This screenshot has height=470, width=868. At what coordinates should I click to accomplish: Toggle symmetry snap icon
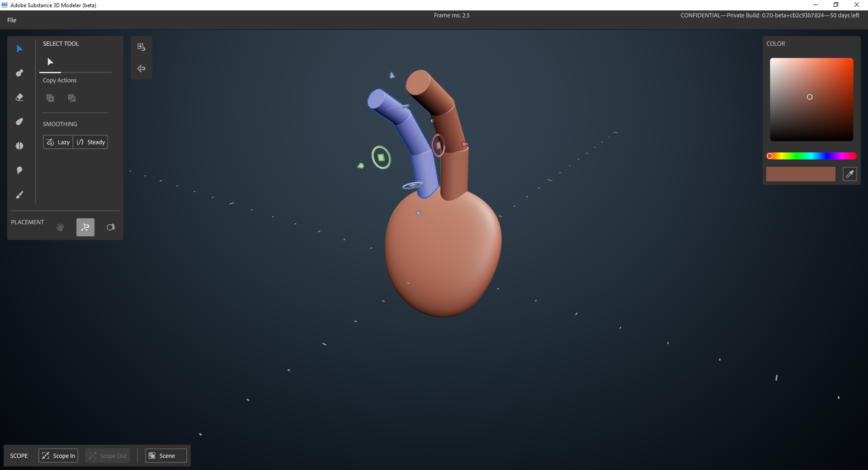click(142, 69)
